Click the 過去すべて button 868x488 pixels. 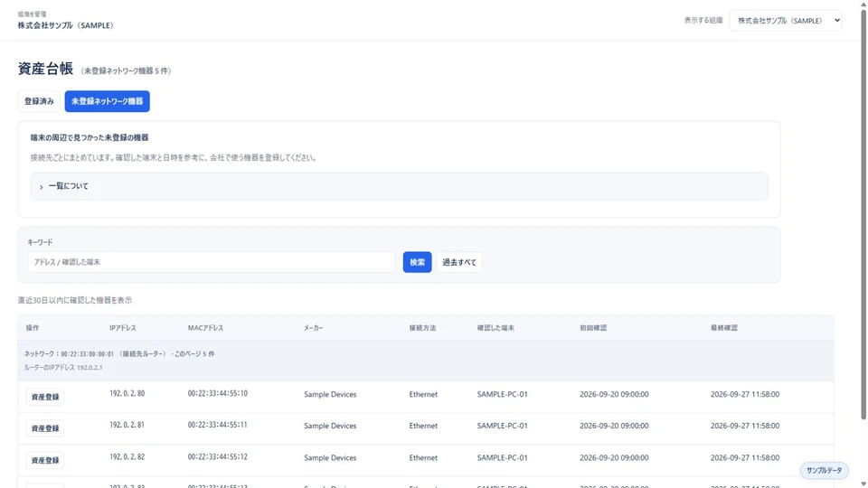click(459, 262)
